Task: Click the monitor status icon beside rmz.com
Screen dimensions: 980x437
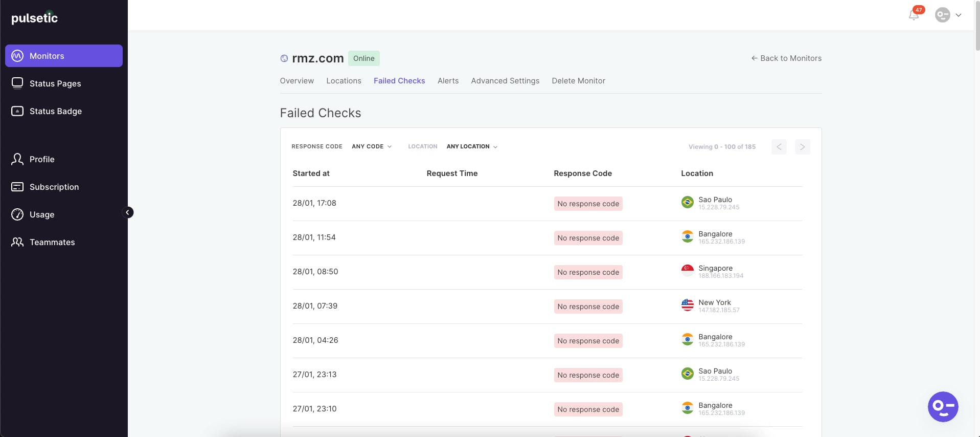Action: point(284,58)
